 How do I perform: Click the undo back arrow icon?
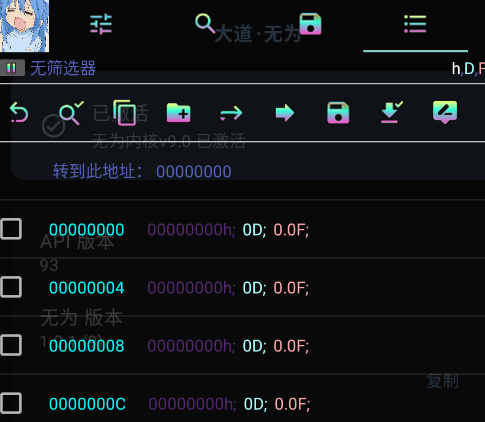point(19,112)
